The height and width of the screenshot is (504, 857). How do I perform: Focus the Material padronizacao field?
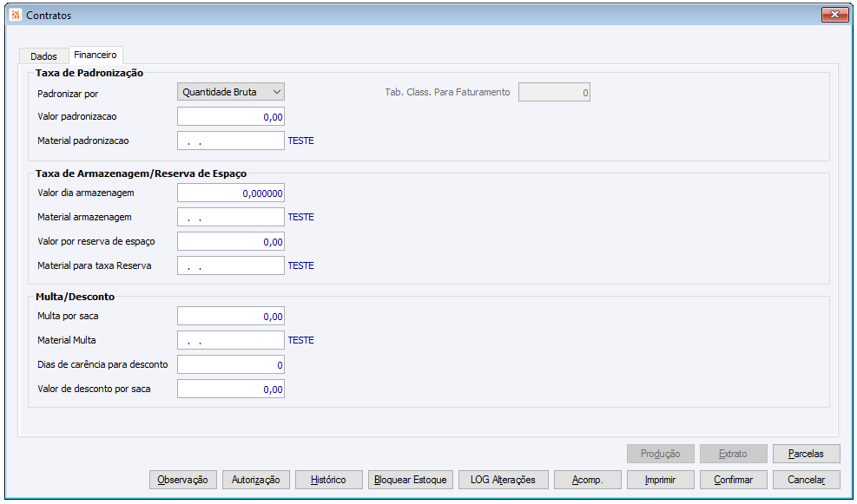(x=231, y=141)
